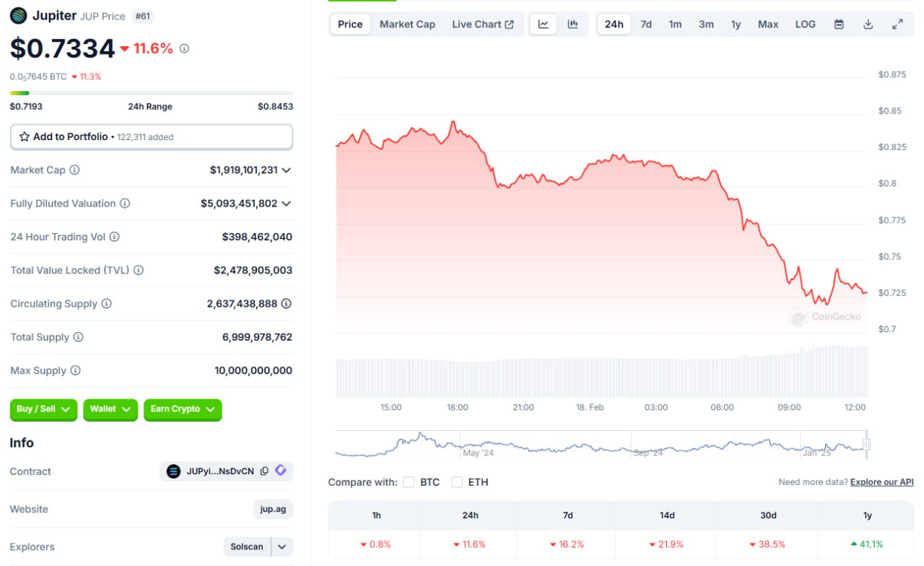Click the 10,000,000,000 max supply value
924x566 pixels.
(253, 370)
